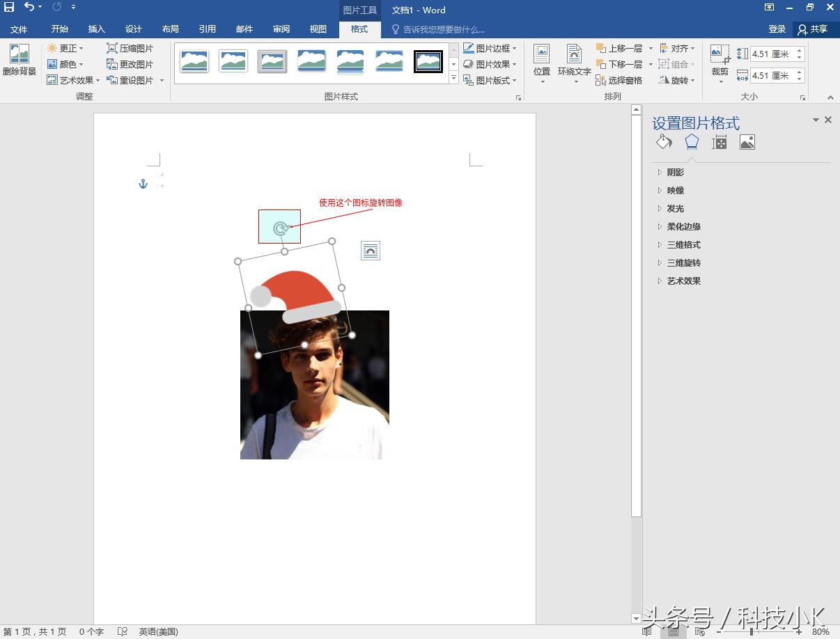Click the Selection Pane (选择窗格) button
The height and width of the screenshot is (639, 840).
coord(619,80)
